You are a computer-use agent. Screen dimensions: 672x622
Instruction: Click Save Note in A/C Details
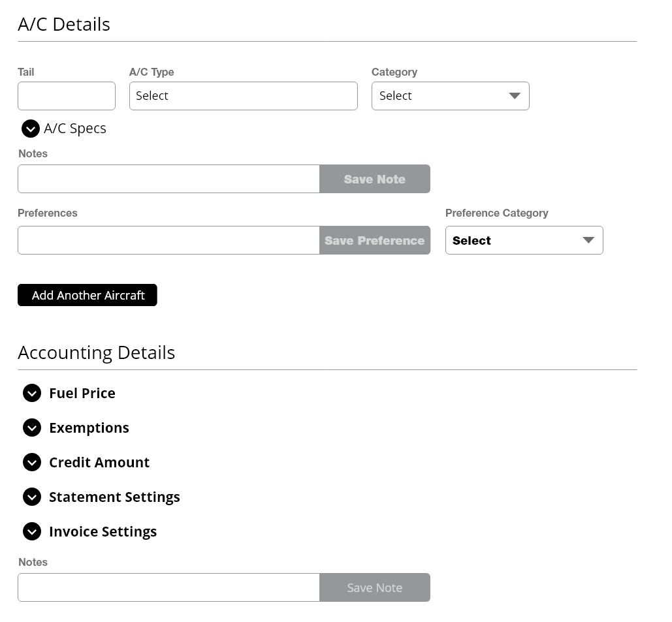coord(374,179)
